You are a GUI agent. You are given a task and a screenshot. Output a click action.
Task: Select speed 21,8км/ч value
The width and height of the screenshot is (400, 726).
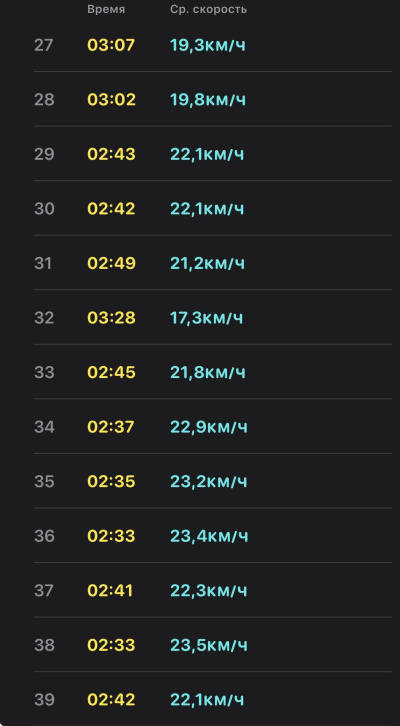[x=208, y=372]
